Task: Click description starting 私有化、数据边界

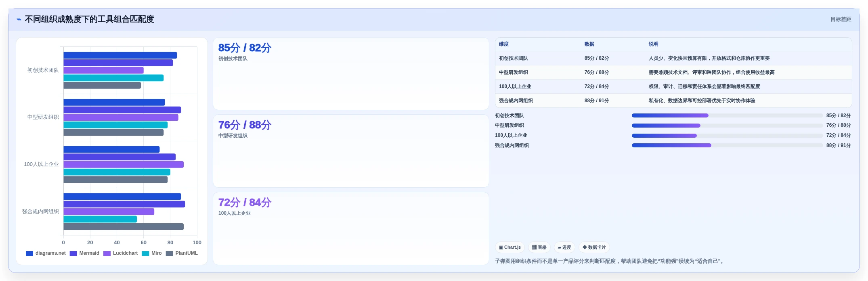Action: (x=702, y=101)
